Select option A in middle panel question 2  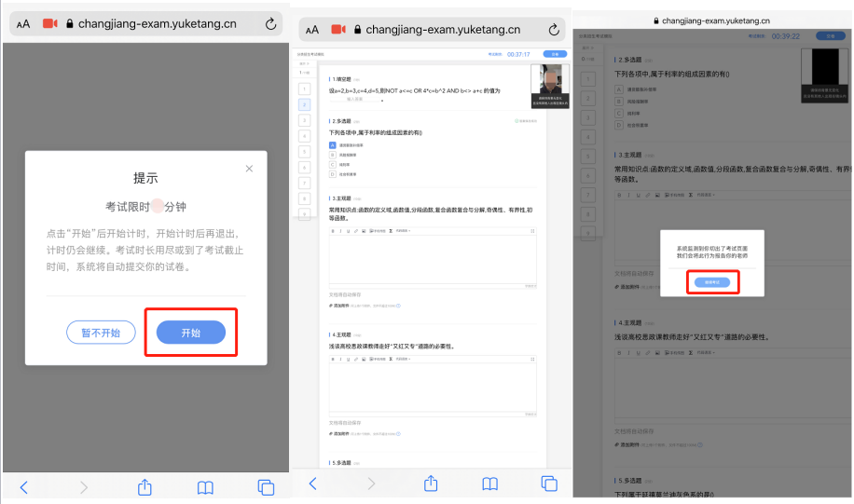(x=332, y=145)
